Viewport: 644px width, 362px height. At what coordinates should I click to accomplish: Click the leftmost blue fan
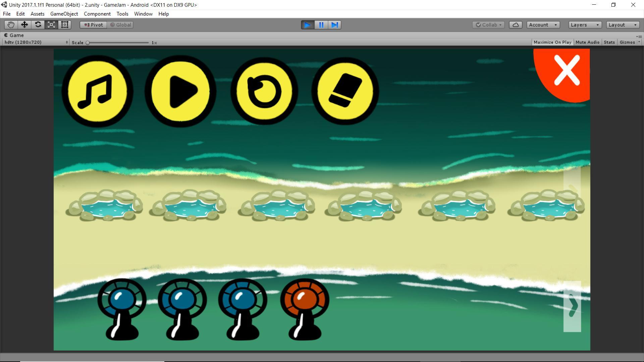pyautogui.click(x=122, y=309)
